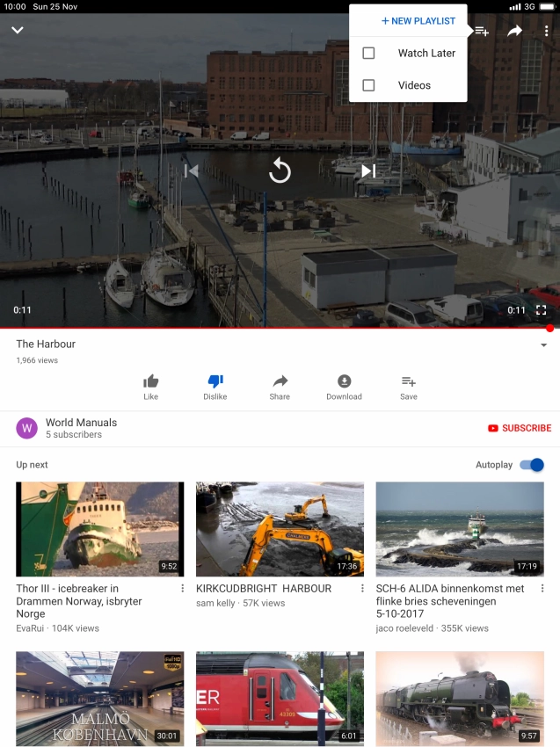Collapse the player with the down chevron
The width and height of the screenshot is (560, 747).
[18, 31]
